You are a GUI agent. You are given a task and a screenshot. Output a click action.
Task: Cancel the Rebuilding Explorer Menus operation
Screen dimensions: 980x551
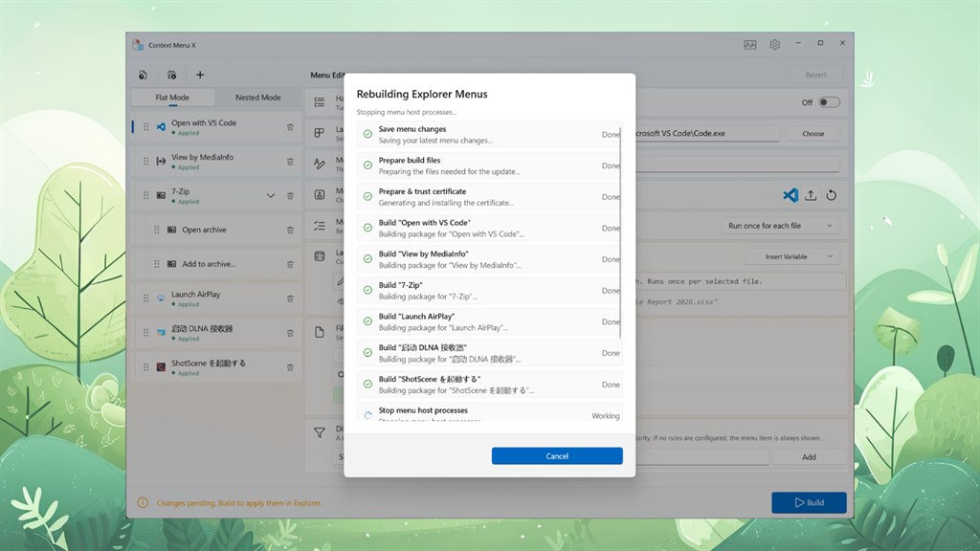(x=557, y=456)
